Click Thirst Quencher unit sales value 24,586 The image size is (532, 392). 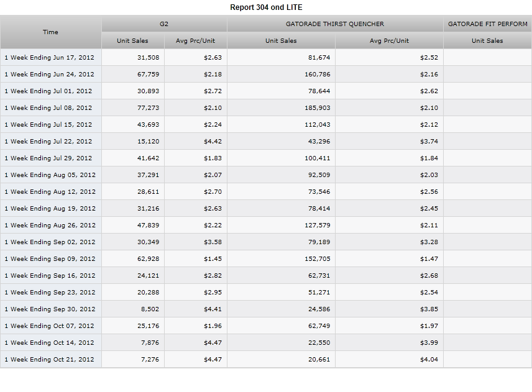point(319,309)
